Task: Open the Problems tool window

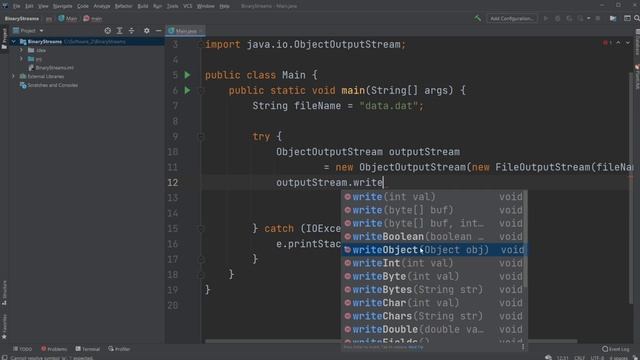Action: click(54, 349)
